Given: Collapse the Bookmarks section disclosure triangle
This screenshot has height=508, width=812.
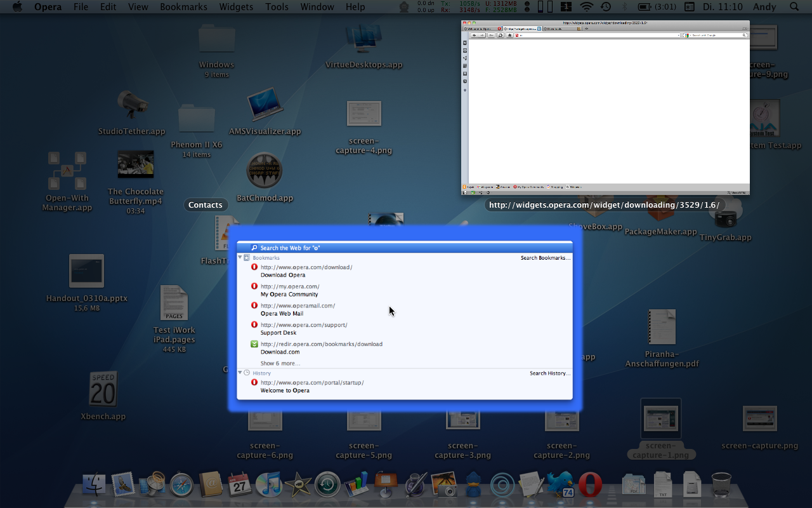Looking at the screenshot, I should tap(240, 258).
